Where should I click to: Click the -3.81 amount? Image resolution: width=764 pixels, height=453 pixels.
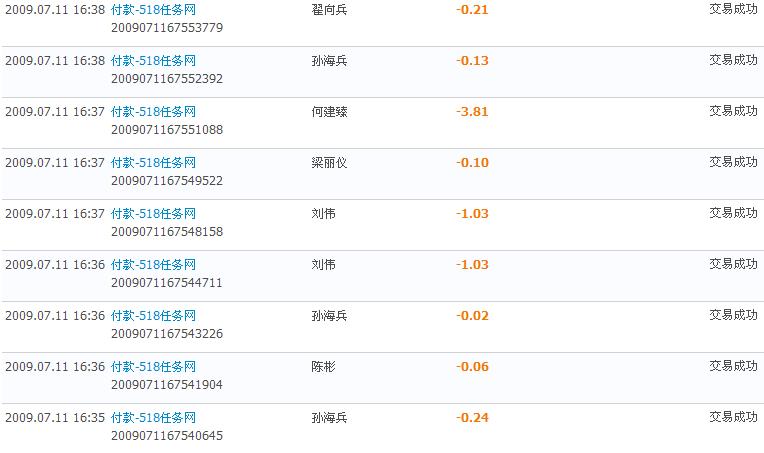472,112
